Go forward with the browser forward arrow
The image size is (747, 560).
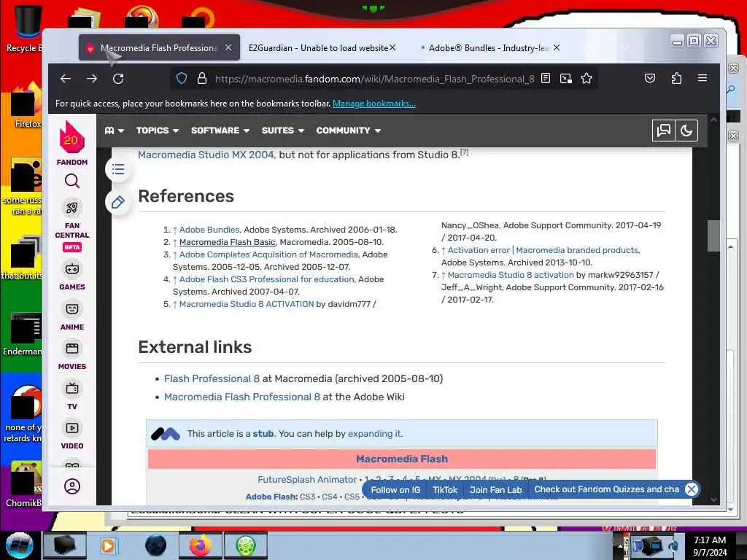pos(92,79)
